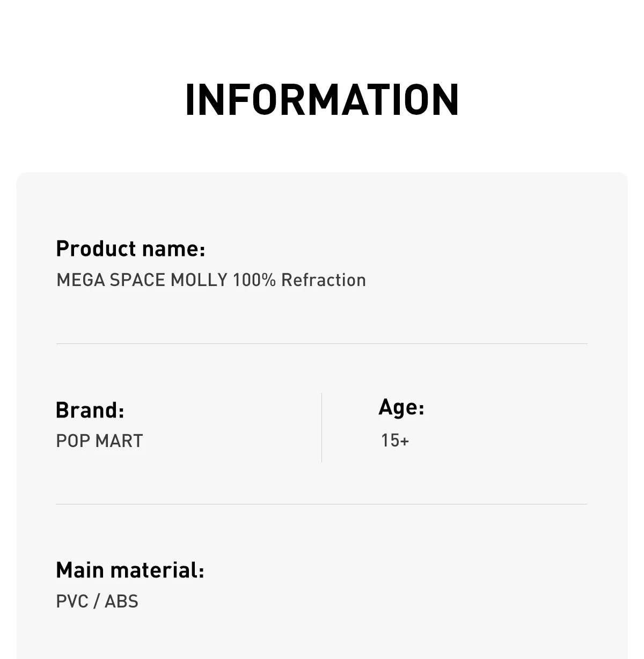644x659 pixels.
Task: Click the 15+ age value
Action: coord(395,441)
